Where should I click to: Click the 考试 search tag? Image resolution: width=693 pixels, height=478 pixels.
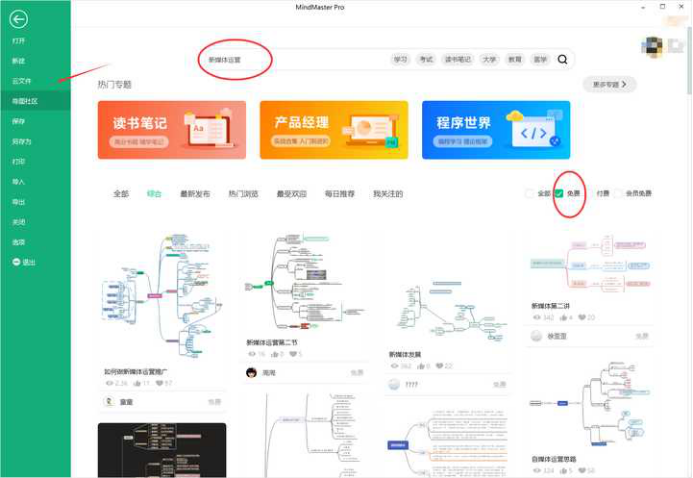426,59
